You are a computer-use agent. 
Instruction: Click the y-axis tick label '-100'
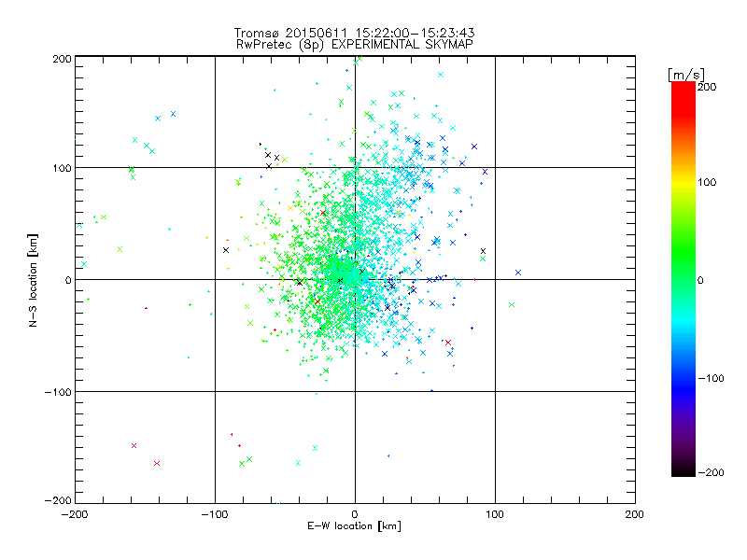58,392
